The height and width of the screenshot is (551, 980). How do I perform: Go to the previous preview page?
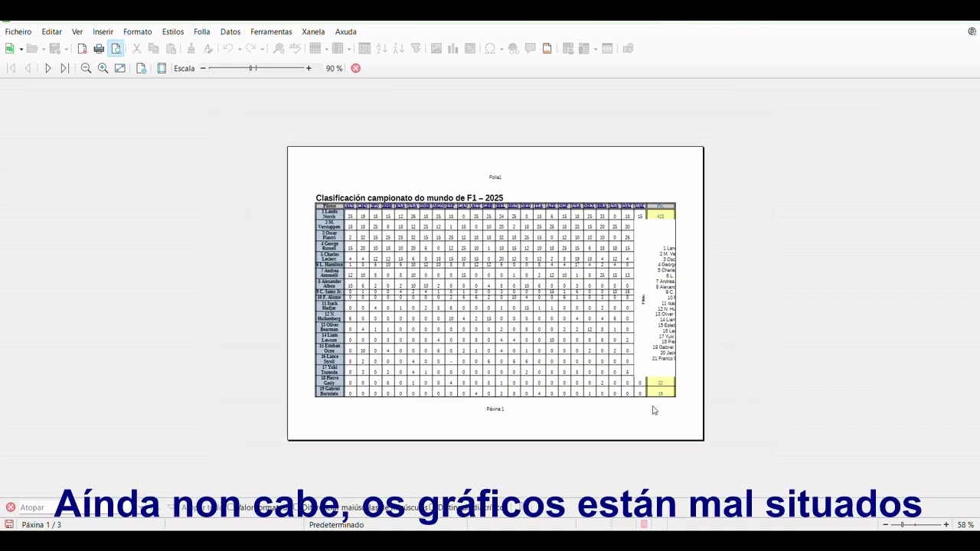point(28,69)
